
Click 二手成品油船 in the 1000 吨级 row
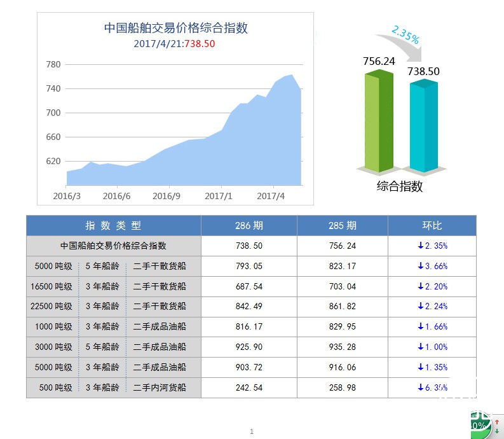click(x=160, y=326)
